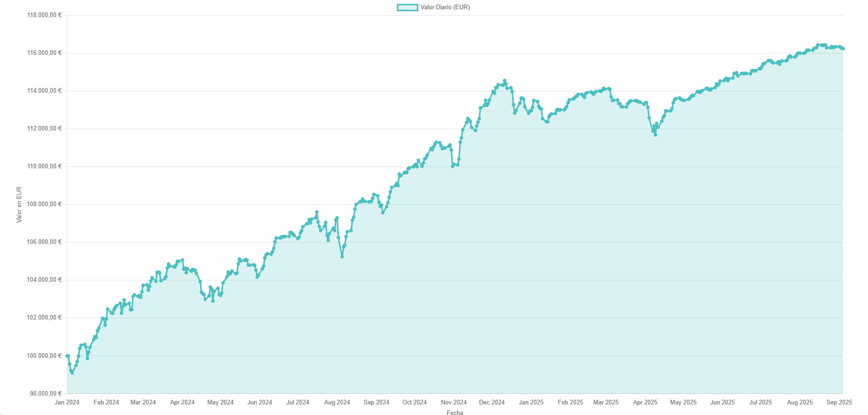Click the lowest data point in January 2024
The height and width of the screenshot is (415, 868).
72,373
